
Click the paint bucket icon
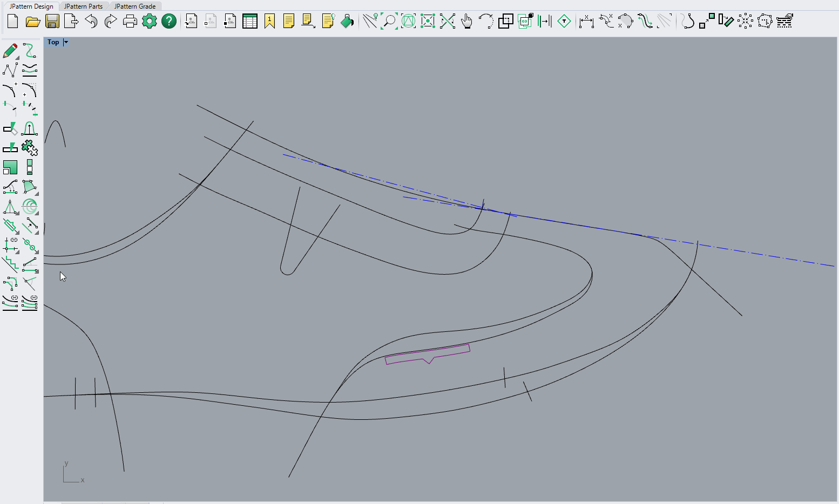coord(347,22)
